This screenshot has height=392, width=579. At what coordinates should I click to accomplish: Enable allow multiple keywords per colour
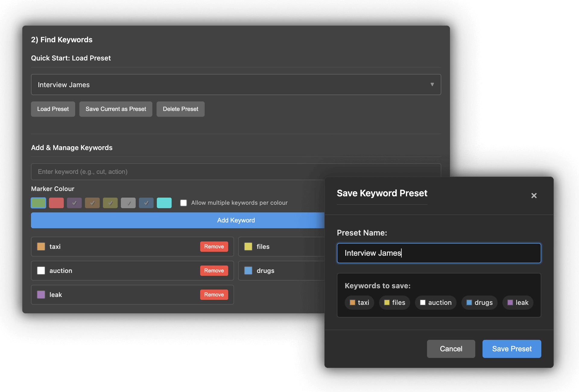click(x=183, y=203)
